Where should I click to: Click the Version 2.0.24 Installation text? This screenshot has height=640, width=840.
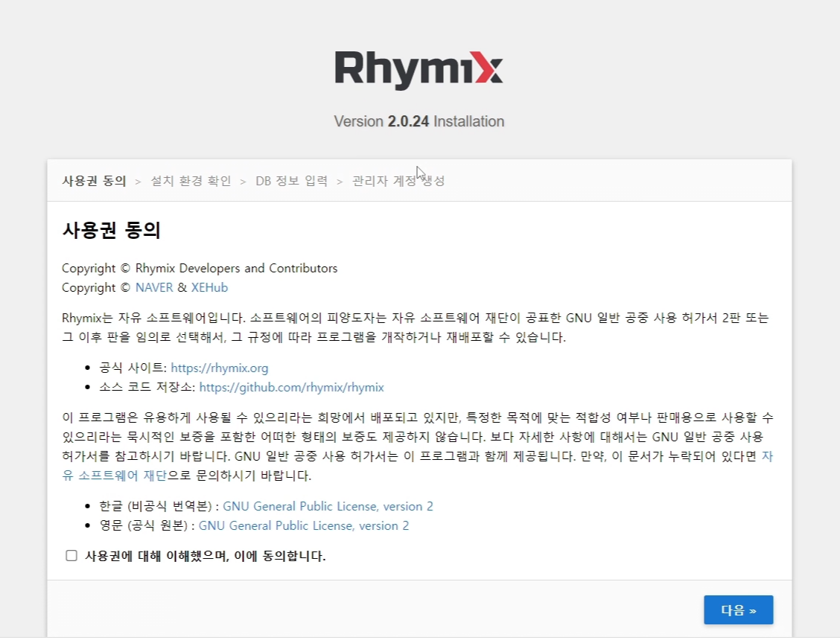point(419,121)
